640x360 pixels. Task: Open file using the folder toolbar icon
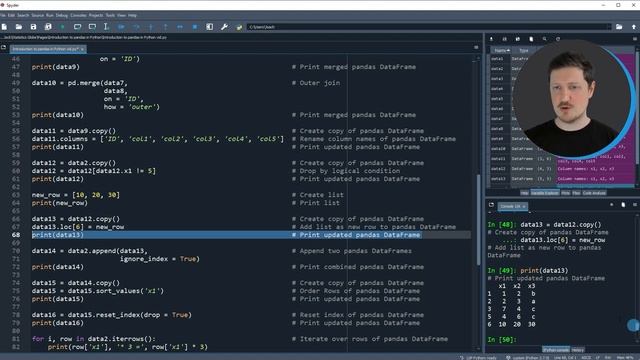pyautogui.click(x=19, y=27)
